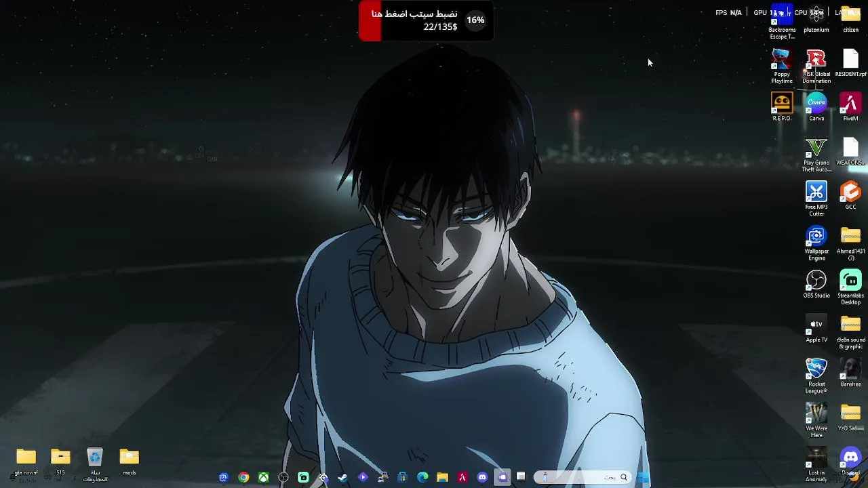Open the 515 folder on desktop

click(x=60, y=462)
